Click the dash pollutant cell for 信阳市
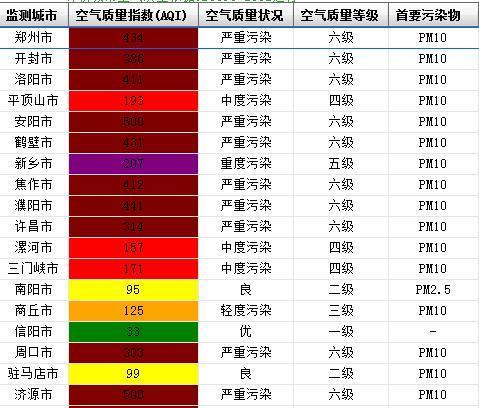 pyautogui.click(x=433, y=332)
